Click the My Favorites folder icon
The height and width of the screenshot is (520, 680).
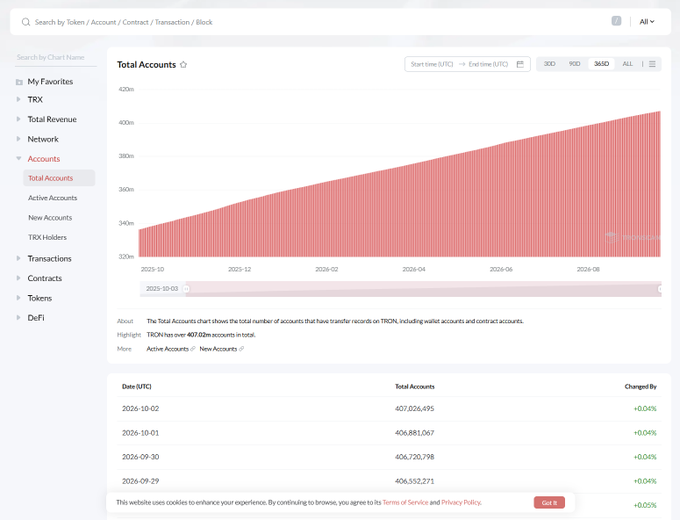(x=19, y=82)
